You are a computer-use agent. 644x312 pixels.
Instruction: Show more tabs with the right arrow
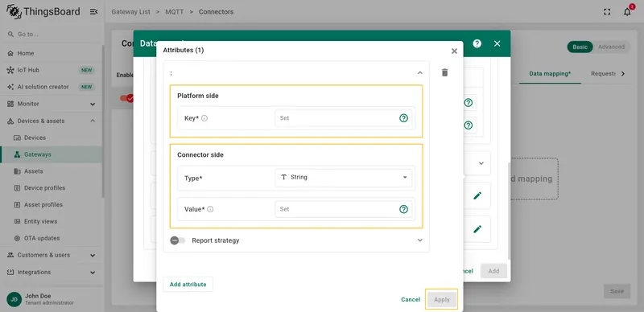pos(622,74)
